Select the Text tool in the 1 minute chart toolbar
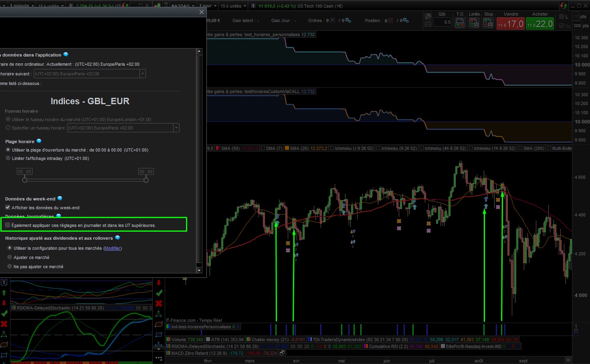The height and width of the screenshot is (364, 590). [4, 282]
